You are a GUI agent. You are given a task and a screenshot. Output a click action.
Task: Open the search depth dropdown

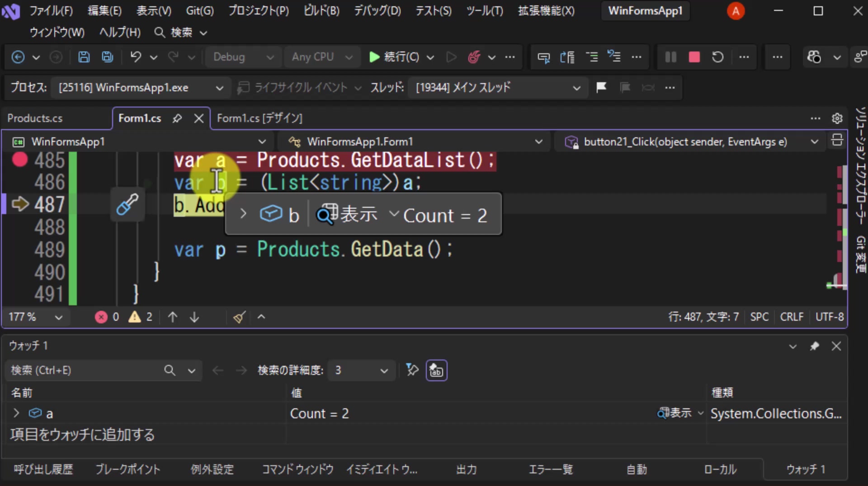(x=362, y=370)
